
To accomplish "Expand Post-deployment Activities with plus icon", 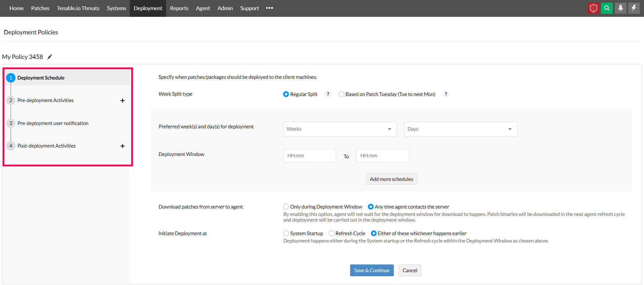I will 122,146.
